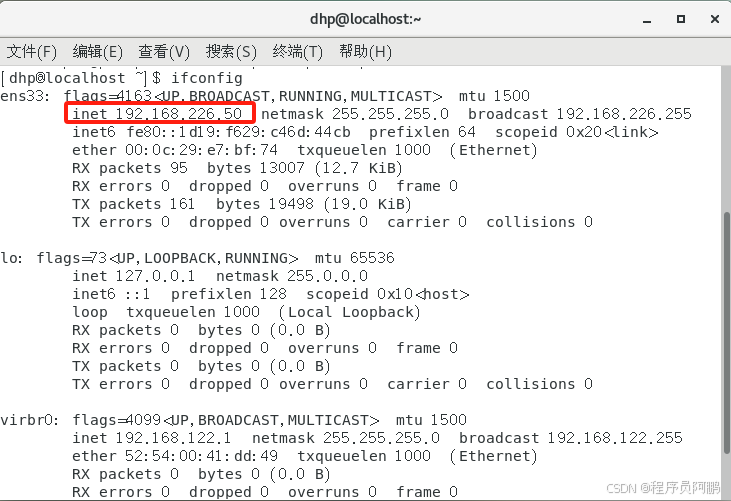Click the lo interface name
Screen dimensions: 731x501
click(9, 258)
